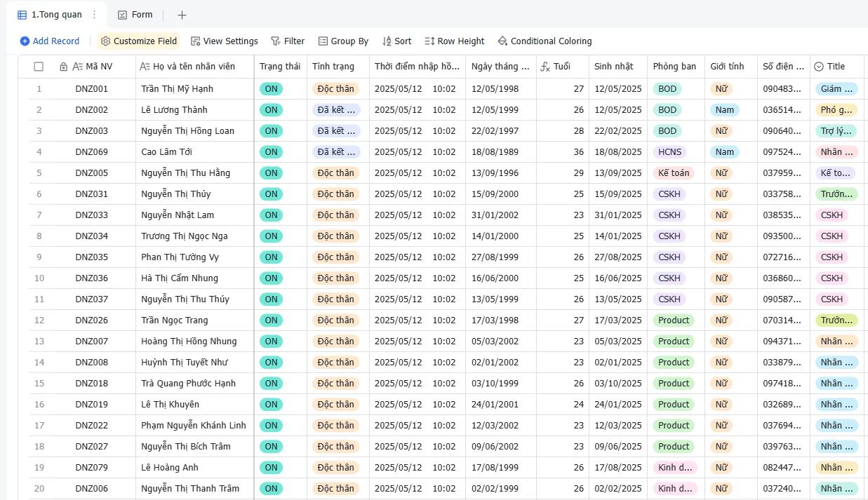This screenshot has height=500, width=868.
Task: Click the lock icon beside Mã NV
Action: click(x=64, y=67)
